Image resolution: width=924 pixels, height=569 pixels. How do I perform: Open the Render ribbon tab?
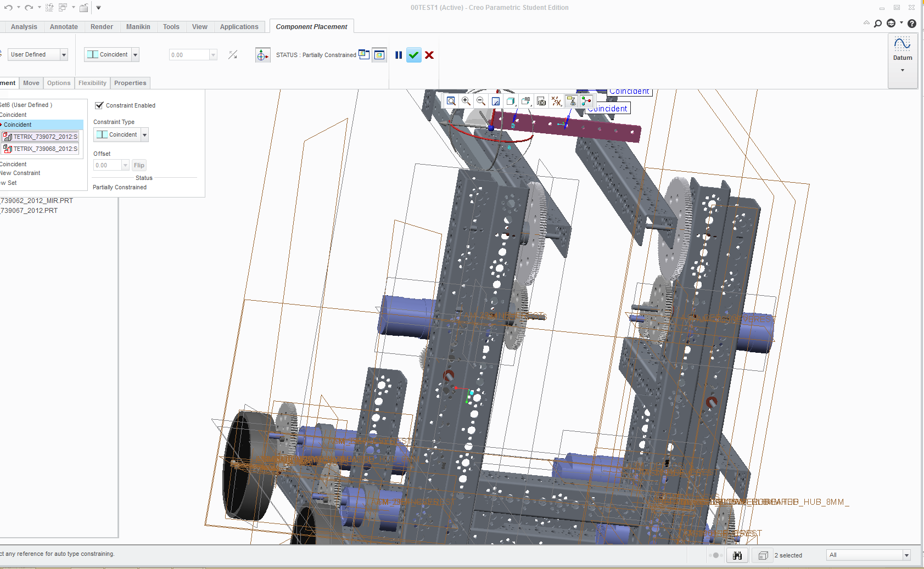pyautogui.click(x=102, y=27)
